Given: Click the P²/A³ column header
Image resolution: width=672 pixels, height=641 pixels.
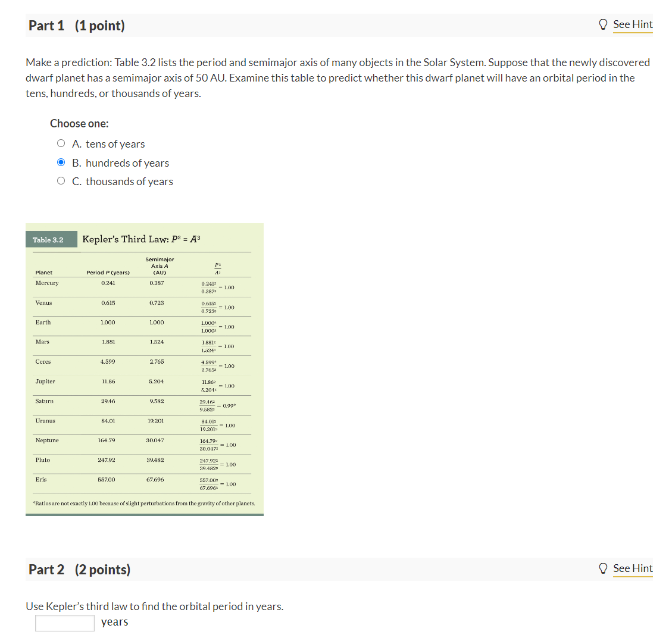Looking at the screenshot, I should click(217, 268).
